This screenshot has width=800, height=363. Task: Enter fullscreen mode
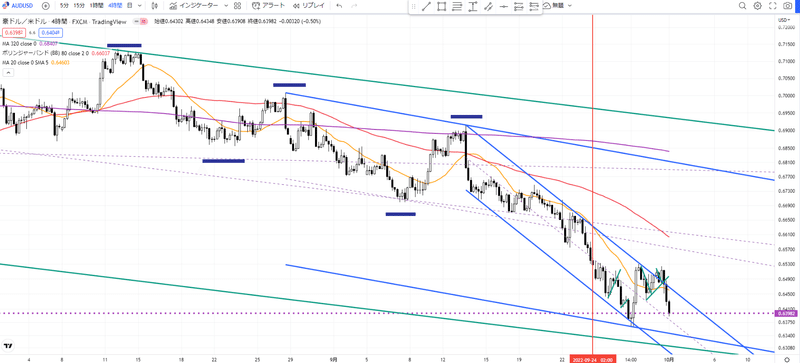coord(773,6)
